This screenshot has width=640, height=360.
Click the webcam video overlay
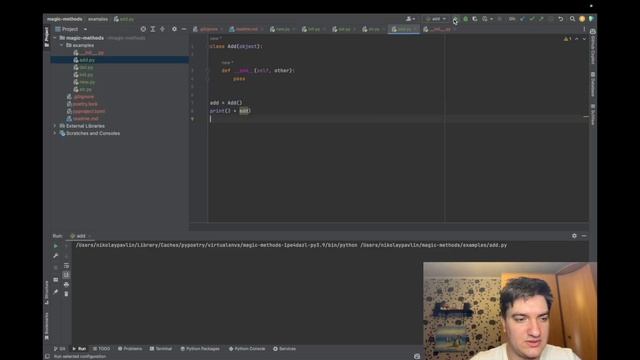pos(510,311)
